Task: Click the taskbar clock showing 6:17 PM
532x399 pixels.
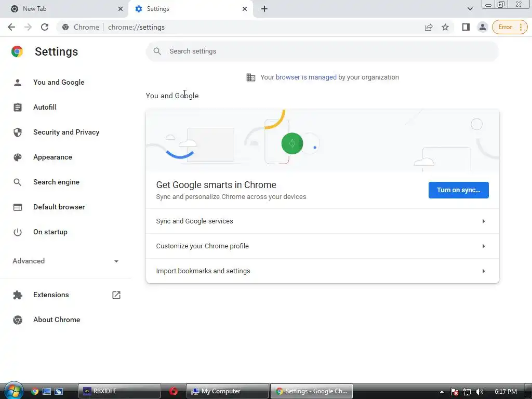Action: coord(506,392)
